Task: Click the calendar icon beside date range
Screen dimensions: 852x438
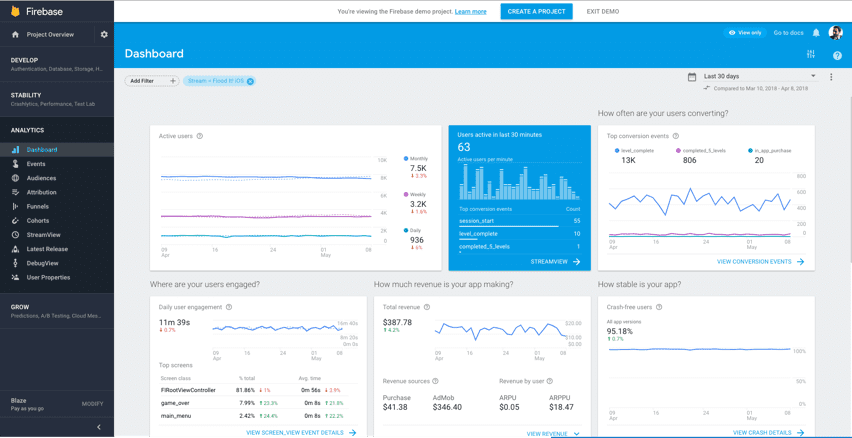Action: [692, 77]
